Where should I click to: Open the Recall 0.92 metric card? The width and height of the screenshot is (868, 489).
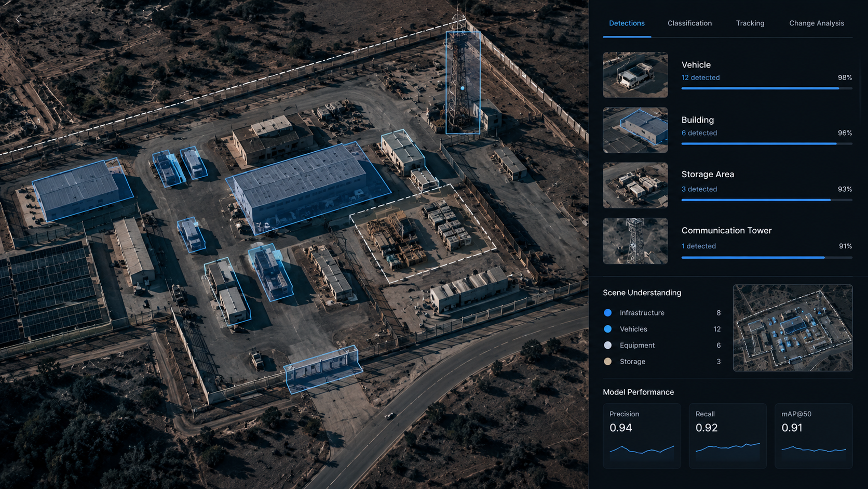click(728, 436)
